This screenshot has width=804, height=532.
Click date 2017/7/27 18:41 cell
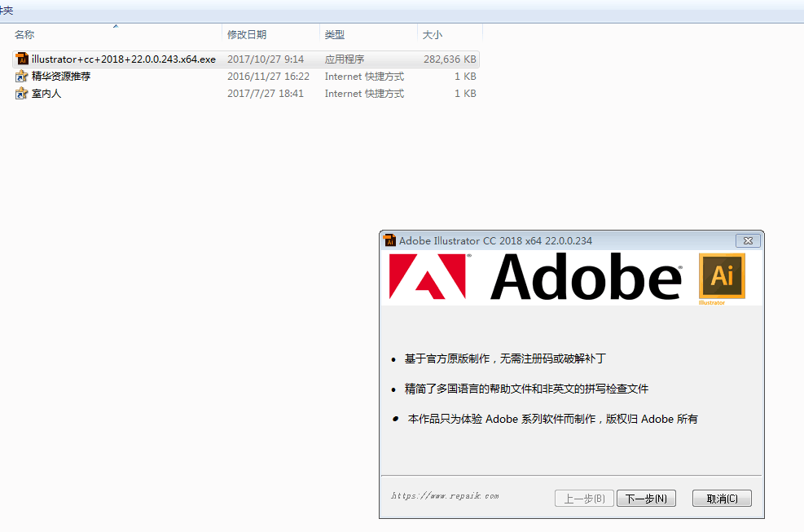(x=266, y=94)
